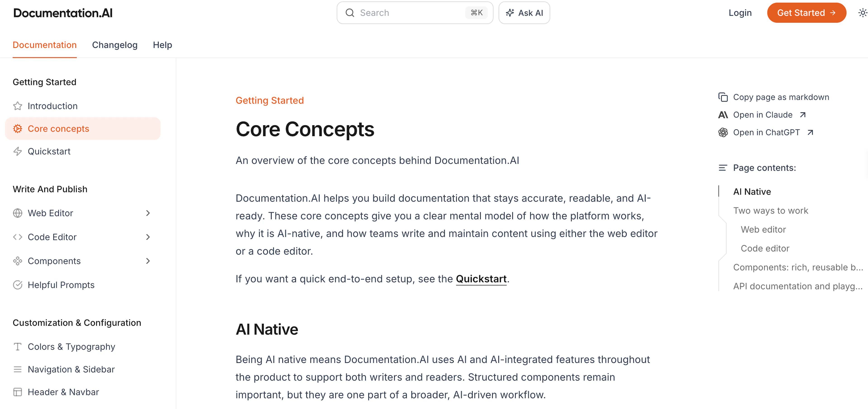Click the ⌘K shortcut badge

click(x=476, y=13)
